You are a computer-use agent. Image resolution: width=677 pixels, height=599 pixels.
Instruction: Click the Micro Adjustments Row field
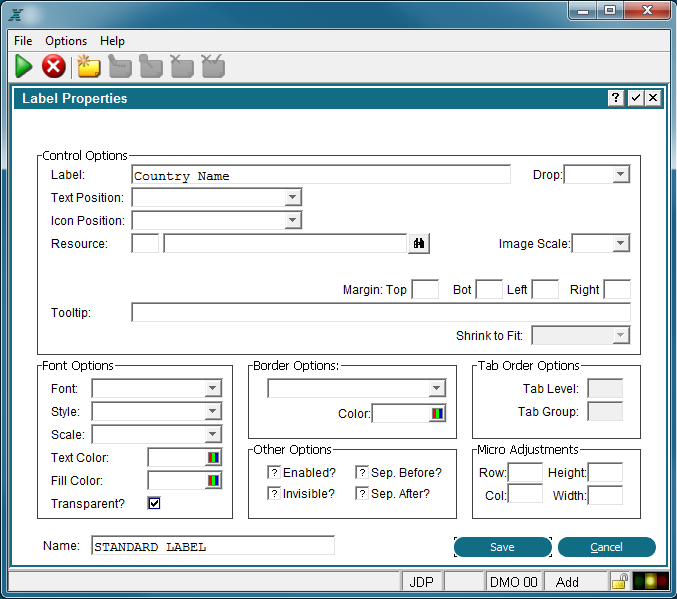pos(525,472)
